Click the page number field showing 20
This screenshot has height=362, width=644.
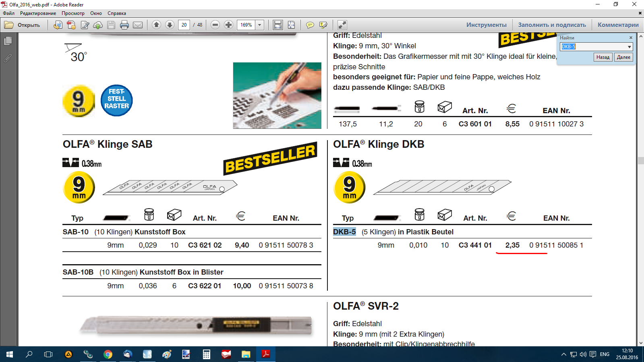(x=184, y=25)
